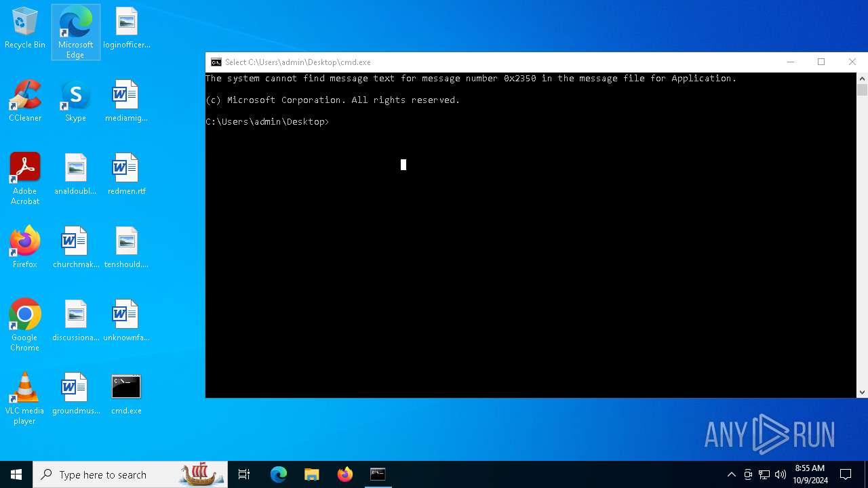868x488 pixels.
Task: Select the discussiona image file icon
Action: click(75, 321)
